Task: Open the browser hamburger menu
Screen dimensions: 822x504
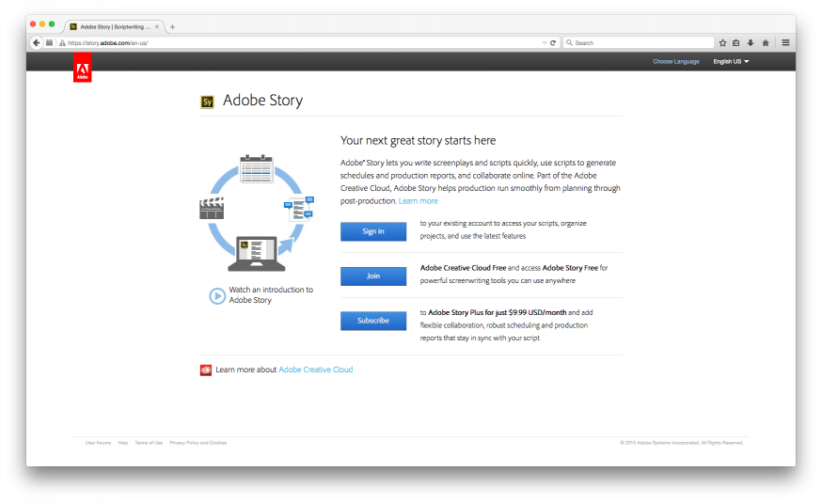Action: [x=785, y=43]
